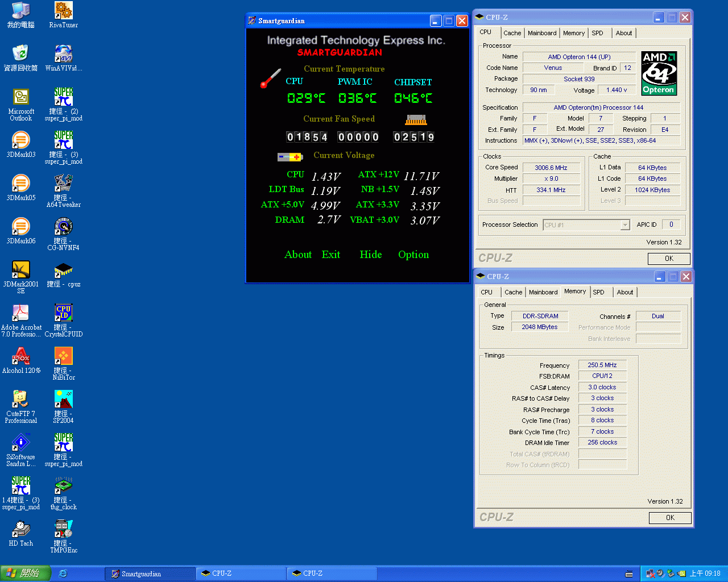Open the SPD tab in lower CPU-Z
728x582 pixels.
[x=598, y=292]
